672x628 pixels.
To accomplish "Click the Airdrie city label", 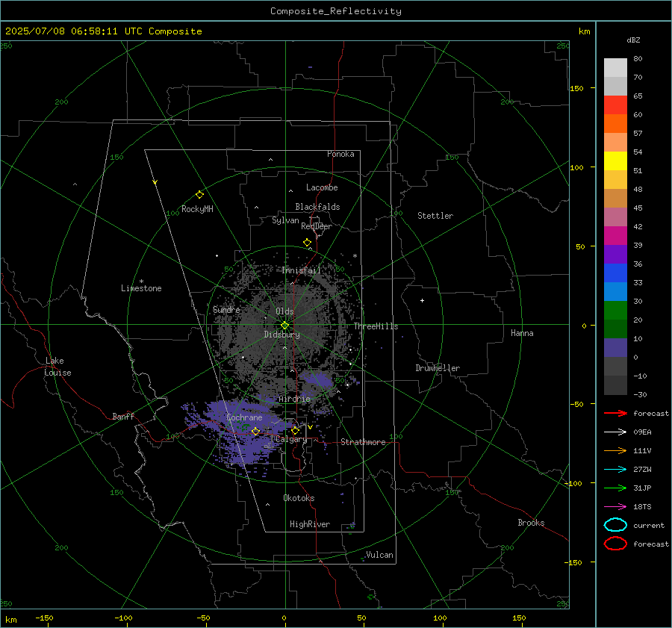I will tap(294, 399).
